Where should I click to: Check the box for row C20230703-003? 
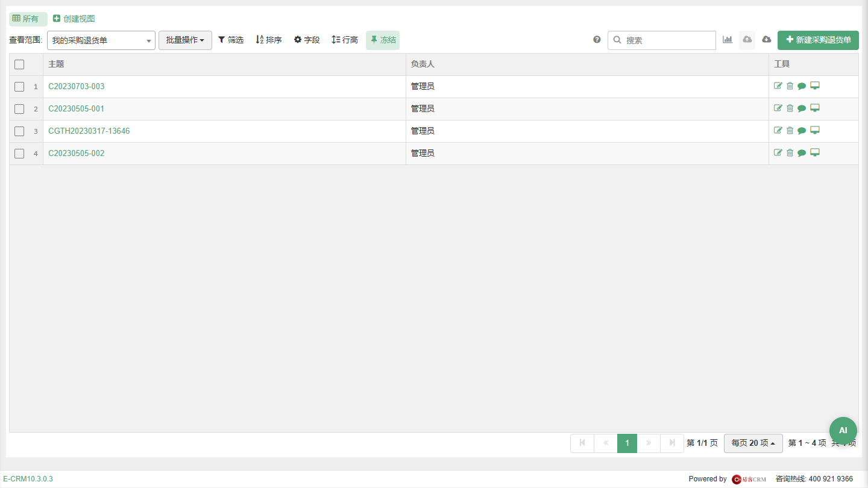[x=19, y=87]
